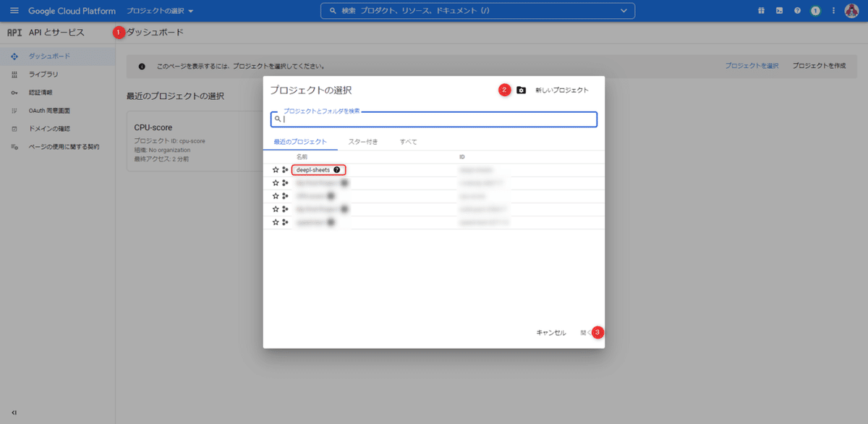Click the ダッシュボード page title
Viewport: 868px width, 424px height.
click(x=155, y=33)
